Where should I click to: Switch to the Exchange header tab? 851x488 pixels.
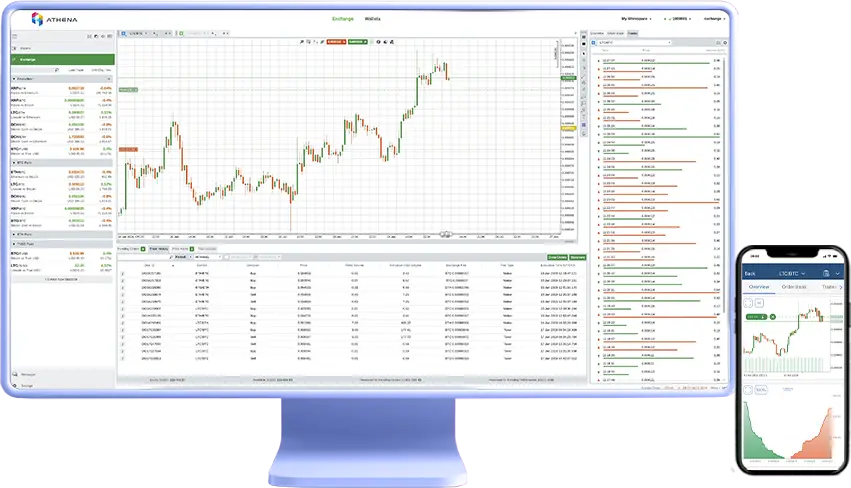[342, 18]
